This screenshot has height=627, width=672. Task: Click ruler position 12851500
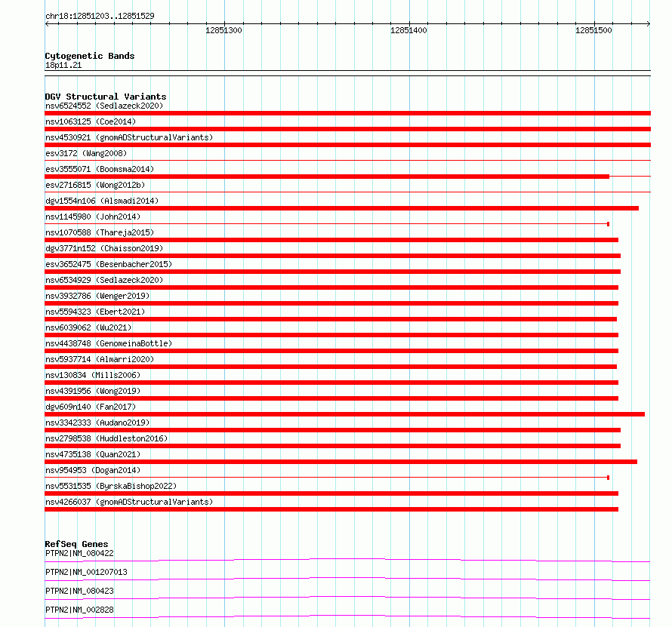593,30
